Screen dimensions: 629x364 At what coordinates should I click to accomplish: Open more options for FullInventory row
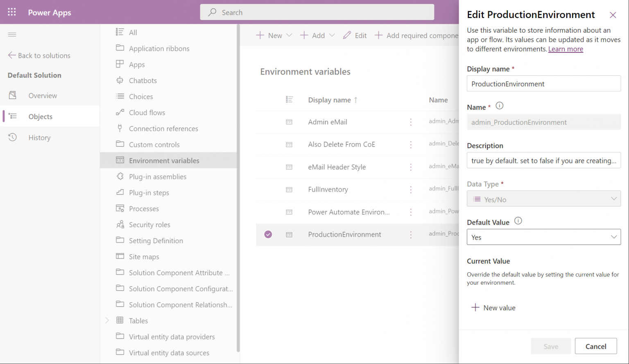pos(411,190)
